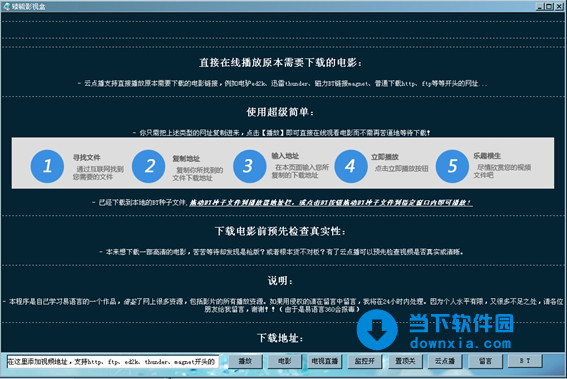Click the step 4 立即播放 circle icon
The height and width of the screenshot is (379, 567).
351,166
